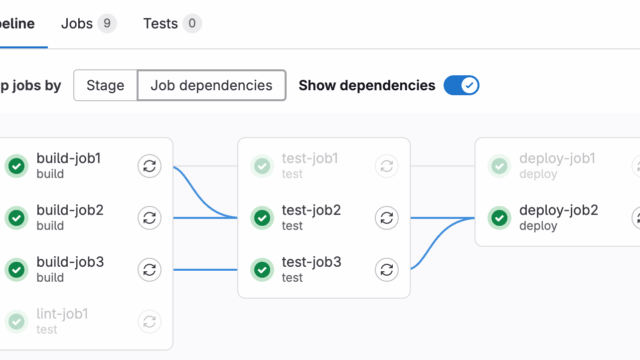Image resolution: width=640 pixels, height=360 pixels.
Task: Group jobs by Job dependencies
Action: (211, 85)
